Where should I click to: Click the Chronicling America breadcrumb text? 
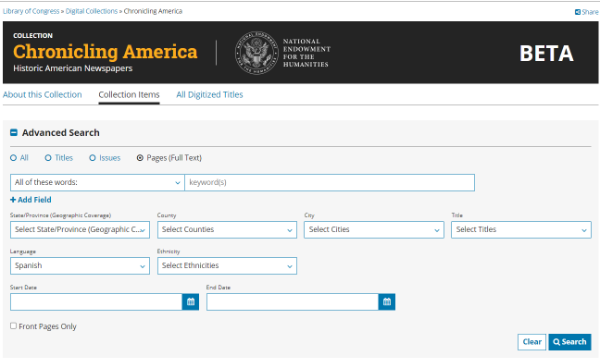pyautogui.click(x=153, y=11)
